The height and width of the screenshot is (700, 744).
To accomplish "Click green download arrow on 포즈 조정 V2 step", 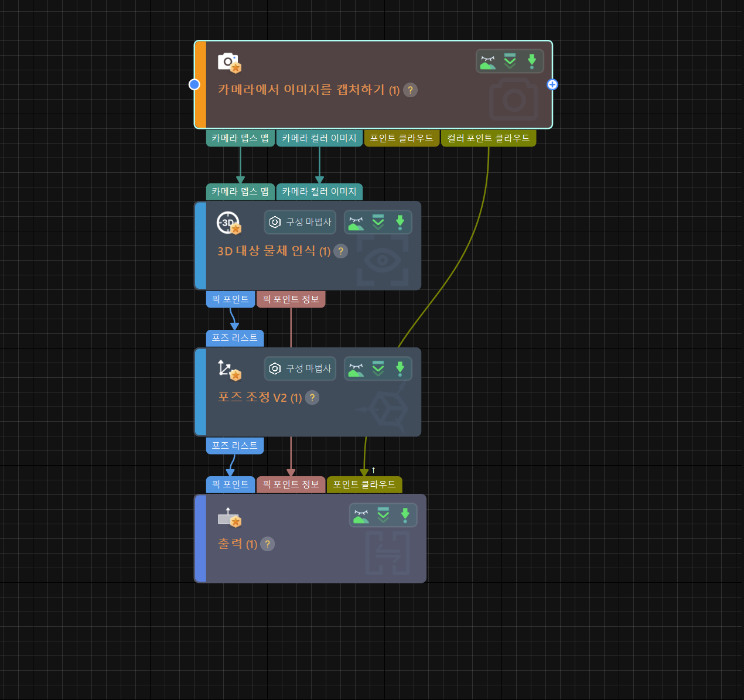I will tap(400, 369).
